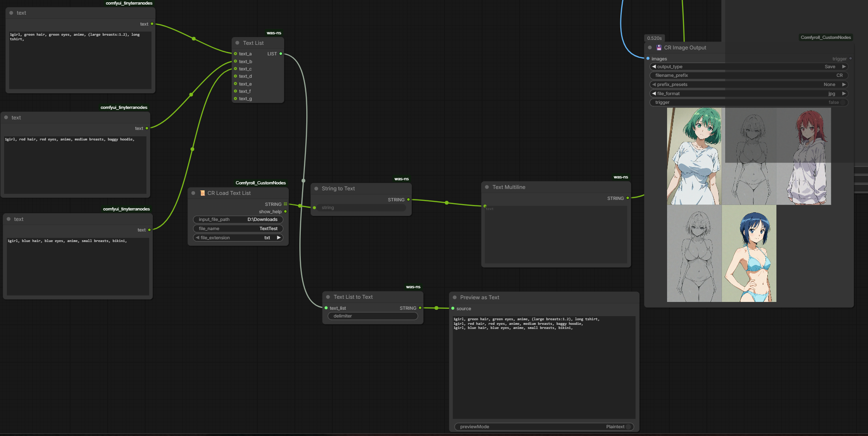Click the left arrow of output_type
The height and width of the screenshot is (436, 868).
[x=654, y=67]
